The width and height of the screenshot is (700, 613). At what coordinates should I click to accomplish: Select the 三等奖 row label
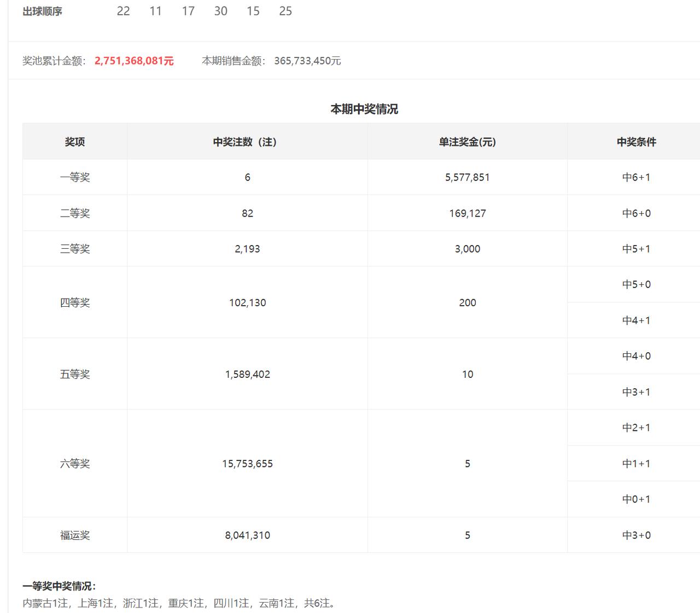pos(75,249)
